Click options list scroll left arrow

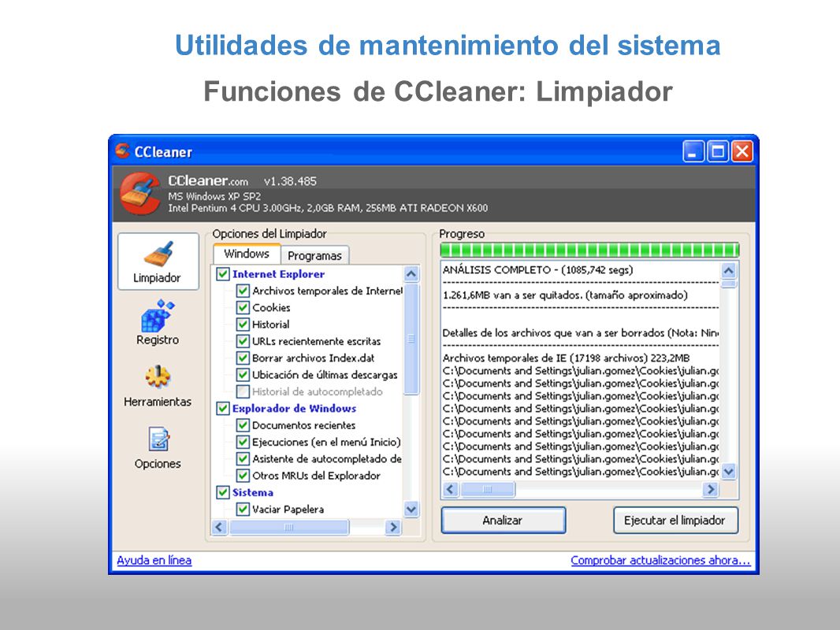219,527
